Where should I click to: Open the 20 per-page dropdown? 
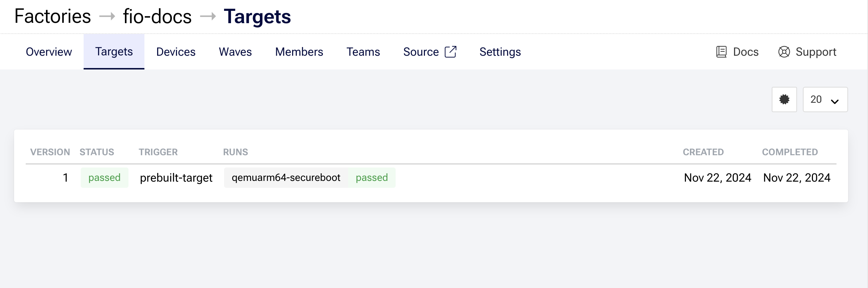[x=825, y=99]
